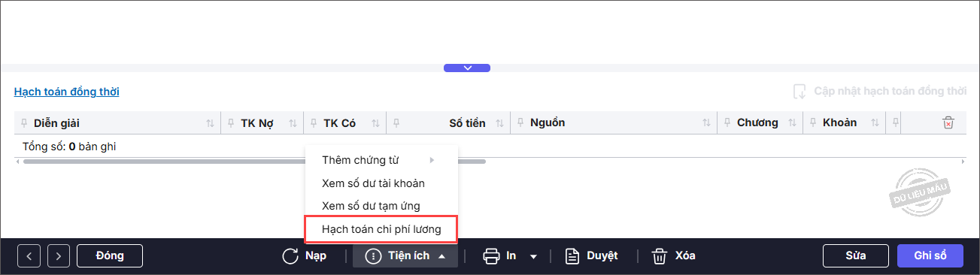Click the printer icon for In
The image size is (980, 275).
coord(491,256)
